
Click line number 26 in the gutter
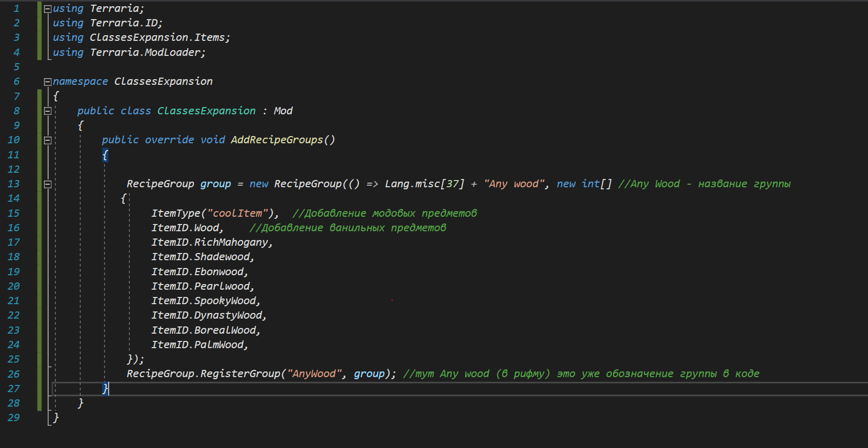pyautogui.click(x=14, y=374)
